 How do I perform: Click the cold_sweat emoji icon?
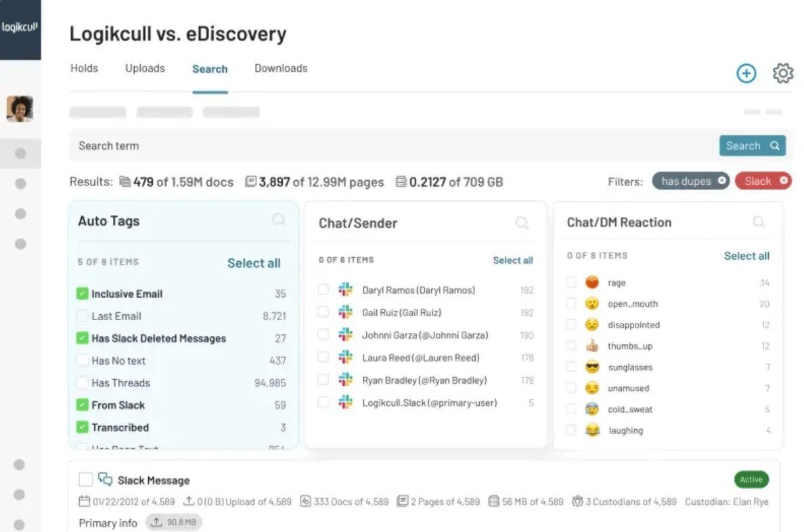[x=592, y=409]
